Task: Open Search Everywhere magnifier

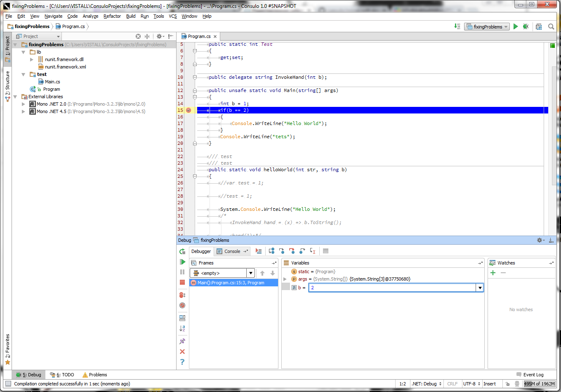Action: (551, 26)
